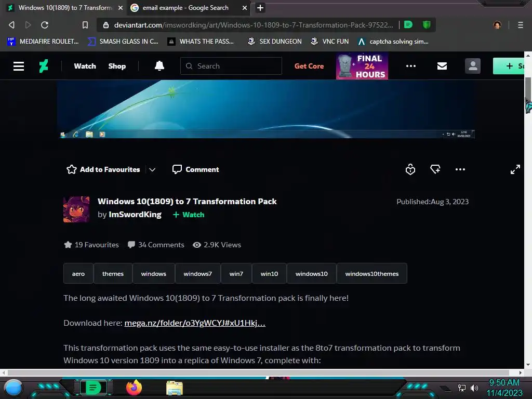Open the taskbar clock showing 9:50 AM
The height and width of the screenshot is (399, 532).
click(x=504, y=388)
